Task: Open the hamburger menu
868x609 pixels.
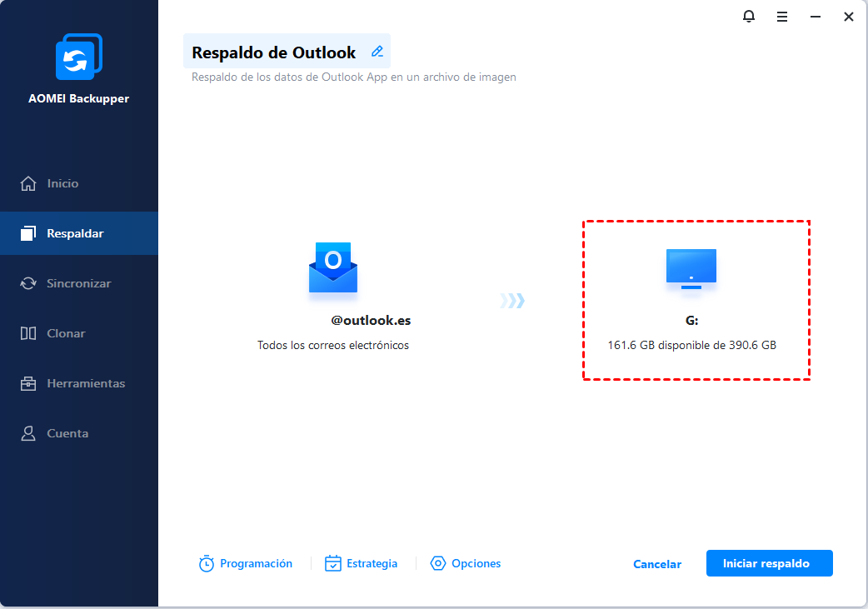Action: [781, 17]
